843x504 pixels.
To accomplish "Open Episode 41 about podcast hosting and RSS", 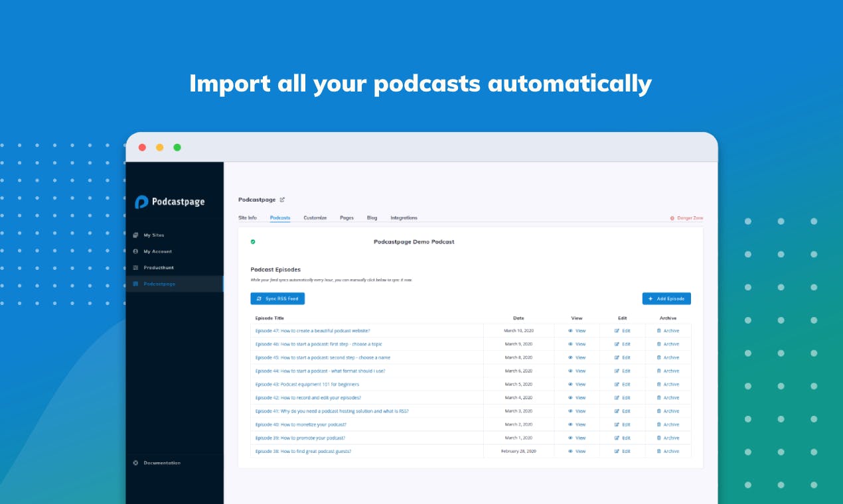I will 332,411.
